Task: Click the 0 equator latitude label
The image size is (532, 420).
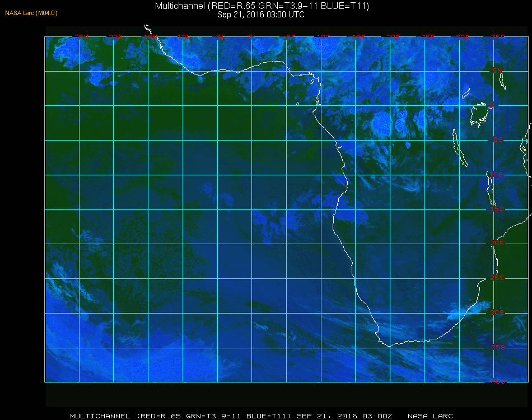Action: (492, 105)
